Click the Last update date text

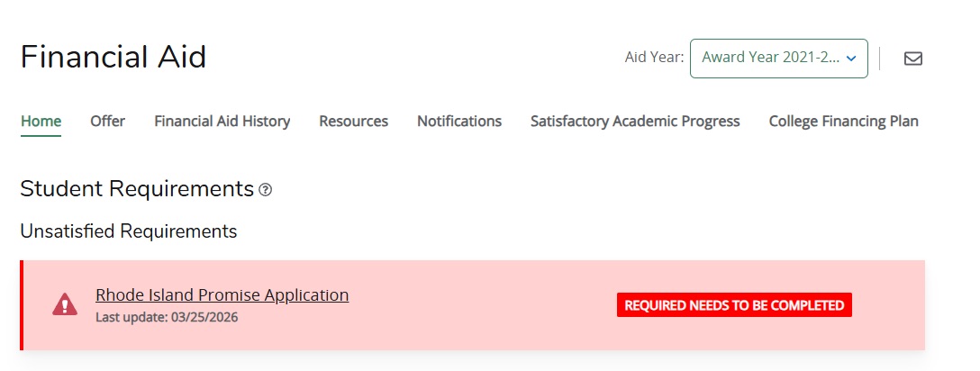167,317
